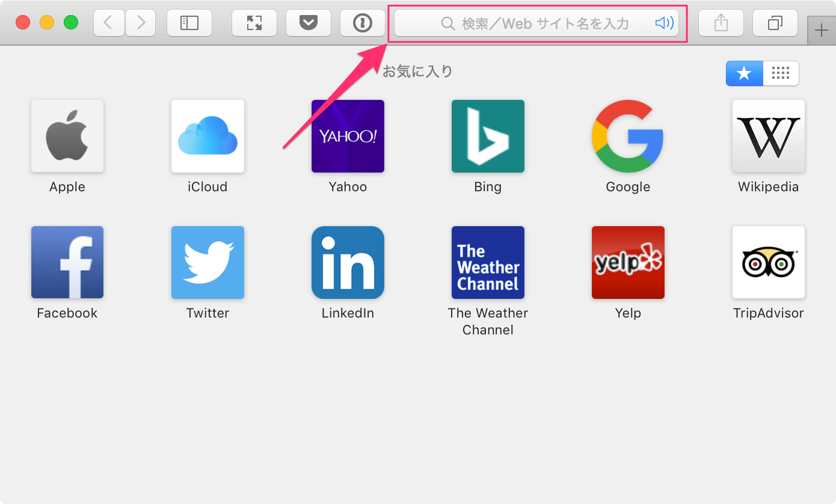
Task: Save page with the Pocket button
Action: 309,23
